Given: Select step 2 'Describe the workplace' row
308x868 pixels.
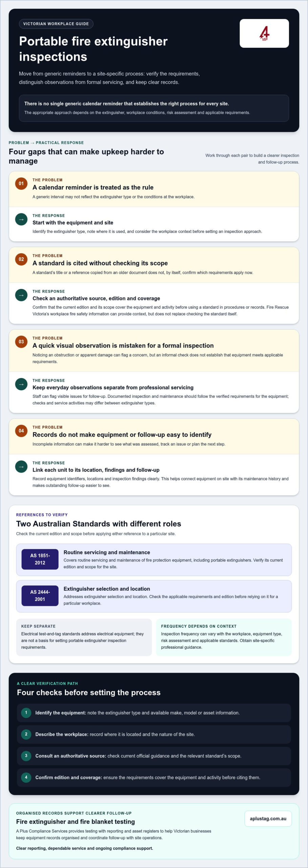Looking at the screenshot, I should (x=154, y=734).
